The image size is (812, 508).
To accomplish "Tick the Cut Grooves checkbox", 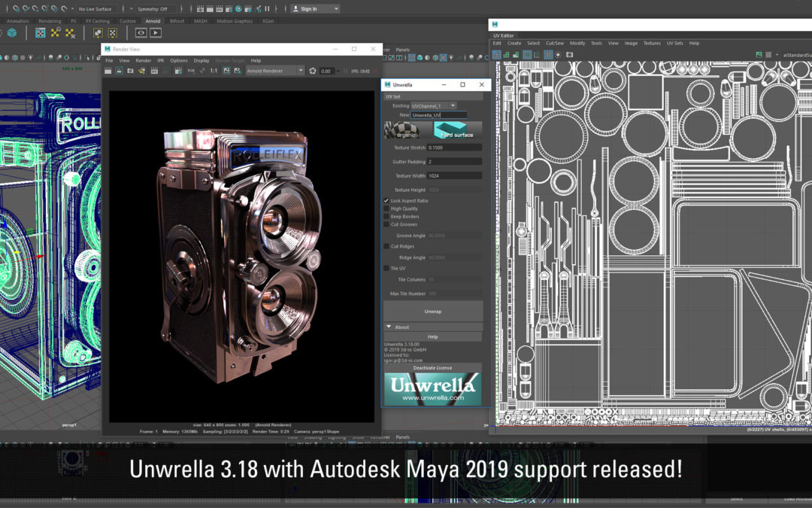I will tap(386, 224).
